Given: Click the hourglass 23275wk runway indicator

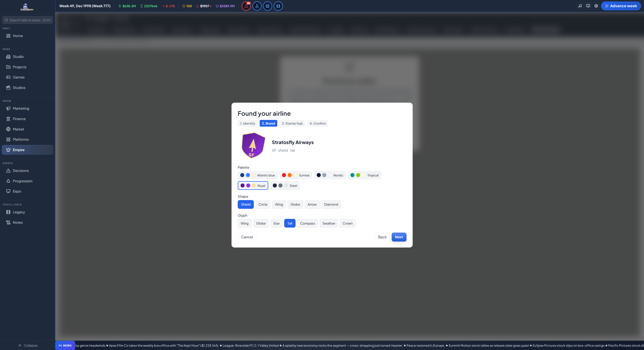Looking at the screenshot, I should point(149,6).
